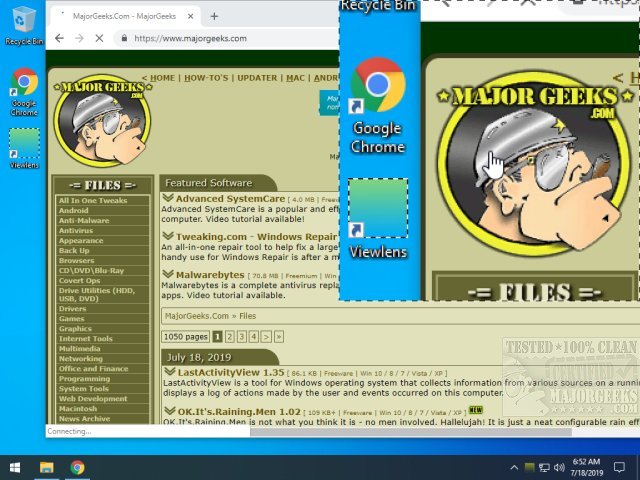Go to HOME in site navigation
Viewport: 640px width, 480px height.
162,78
